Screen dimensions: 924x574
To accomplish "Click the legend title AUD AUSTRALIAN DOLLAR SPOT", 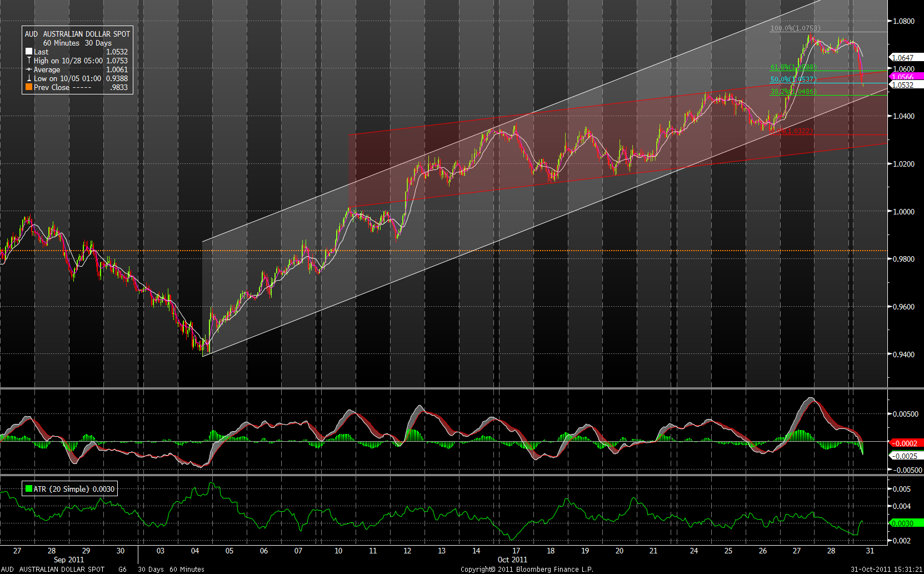I will [x=77, y=34].
